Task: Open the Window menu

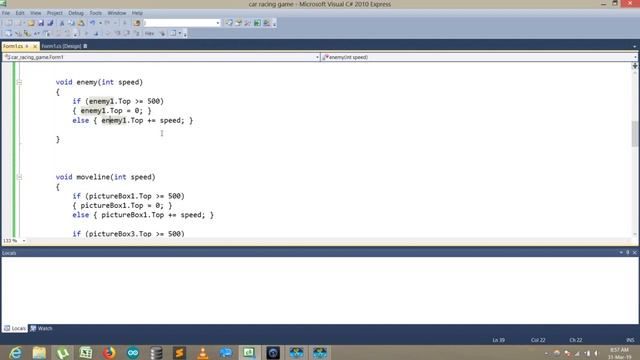Action: pos(117,13)
